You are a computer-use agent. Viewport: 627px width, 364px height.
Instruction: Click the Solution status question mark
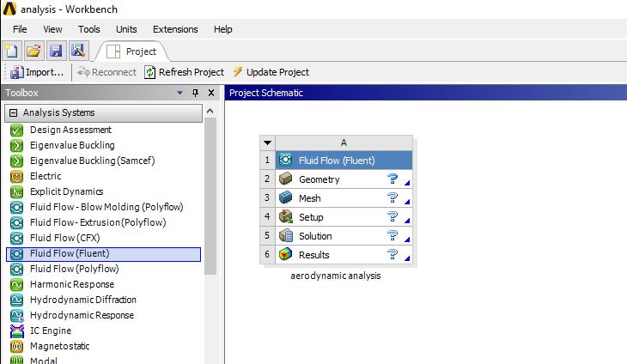click(x=393, y=235)
